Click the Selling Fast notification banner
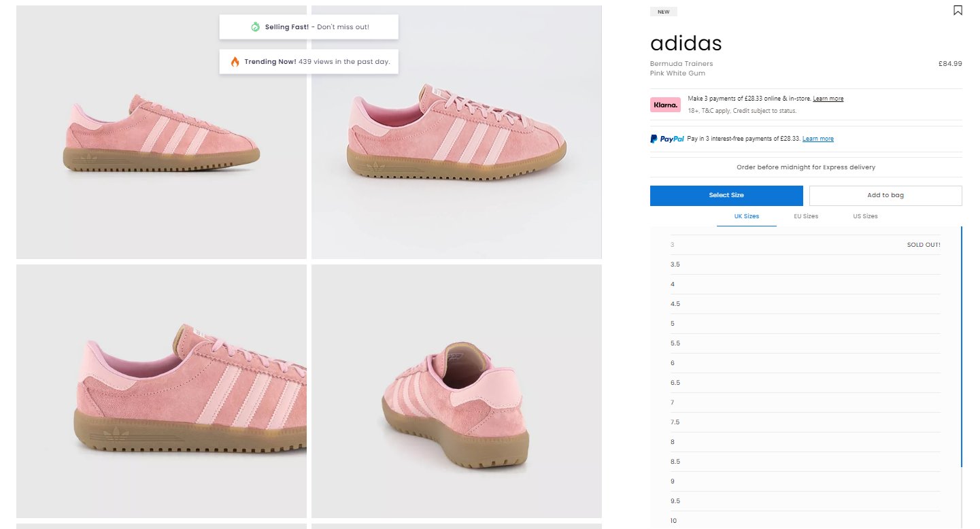This screenshot has width=980, height=529. (x=309, y=27)
